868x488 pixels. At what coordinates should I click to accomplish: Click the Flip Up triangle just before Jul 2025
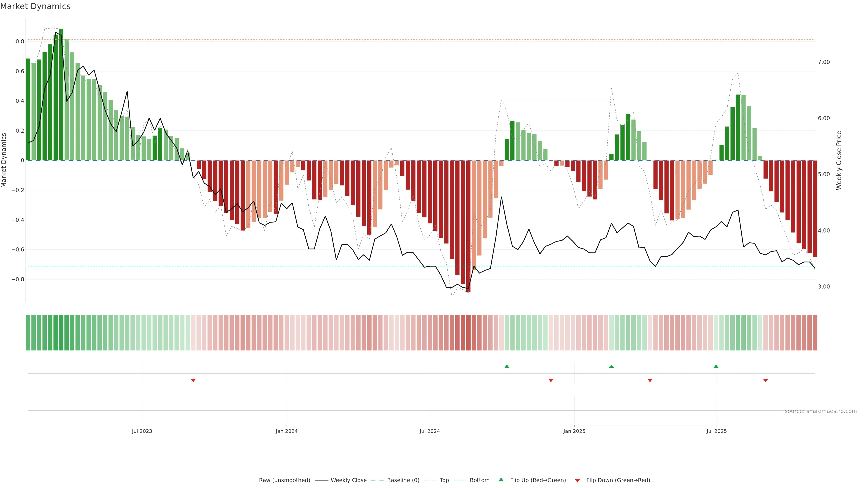[x=716, y=366]
